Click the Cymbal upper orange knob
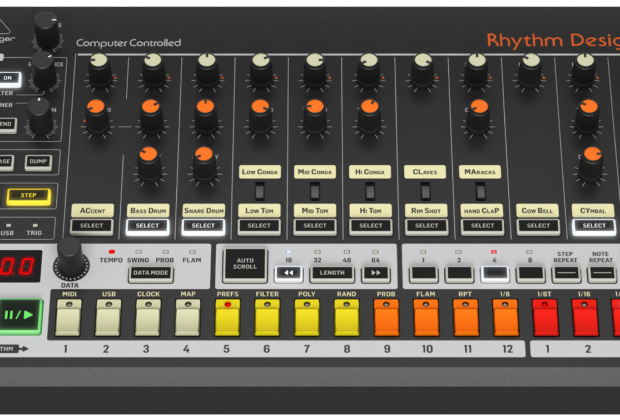This screenshot has height=420, width=620. (588, 116)
